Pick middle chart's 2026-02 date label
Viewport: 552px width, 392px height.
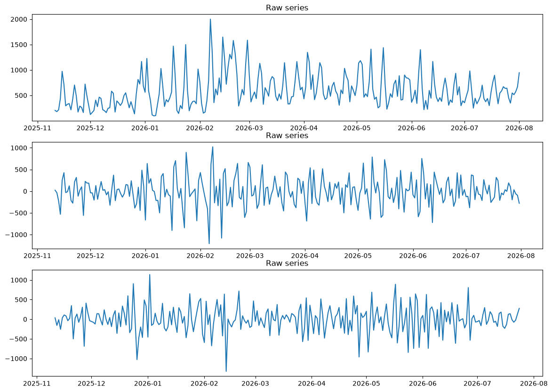200,256
